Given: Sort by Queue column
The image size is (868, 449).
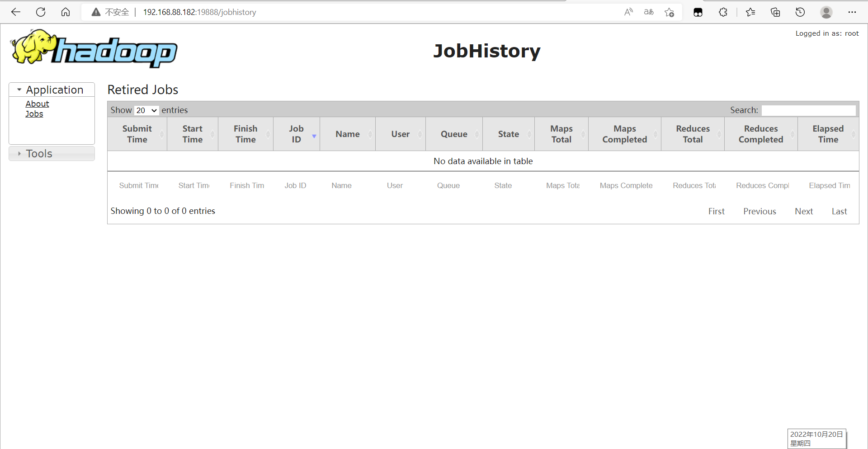Looking at the screenshot, I should (x=454, y=134).
